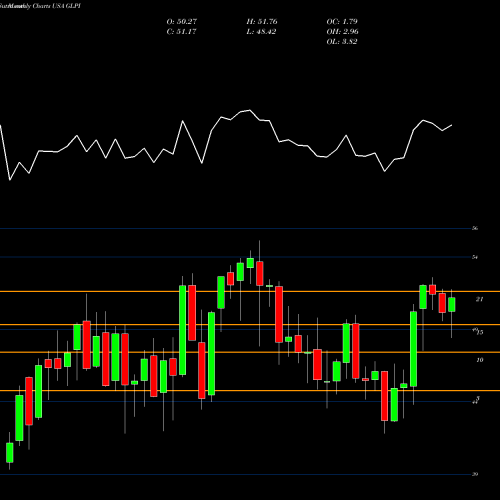This screenshot has height=500, width=500.
Task: Click the 54 price axis label
Action: (475, 257)
